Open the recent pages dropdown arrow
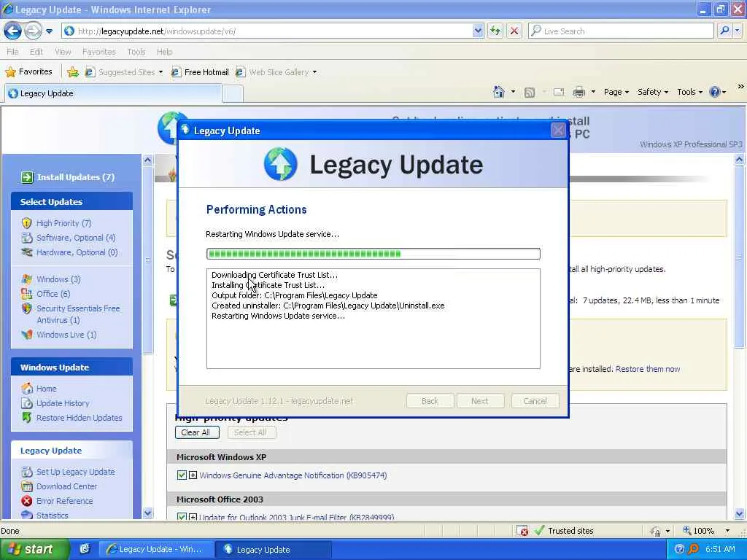747x560 pixels. click(49, 31)
